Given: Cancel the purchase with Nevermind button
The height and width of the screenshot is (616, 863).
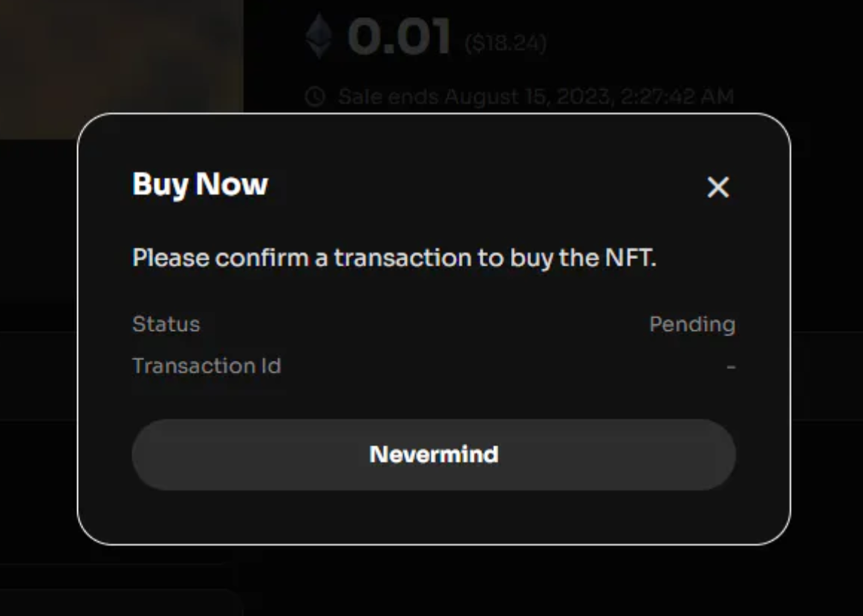Looking at the screenshot, I should (434, 454).
